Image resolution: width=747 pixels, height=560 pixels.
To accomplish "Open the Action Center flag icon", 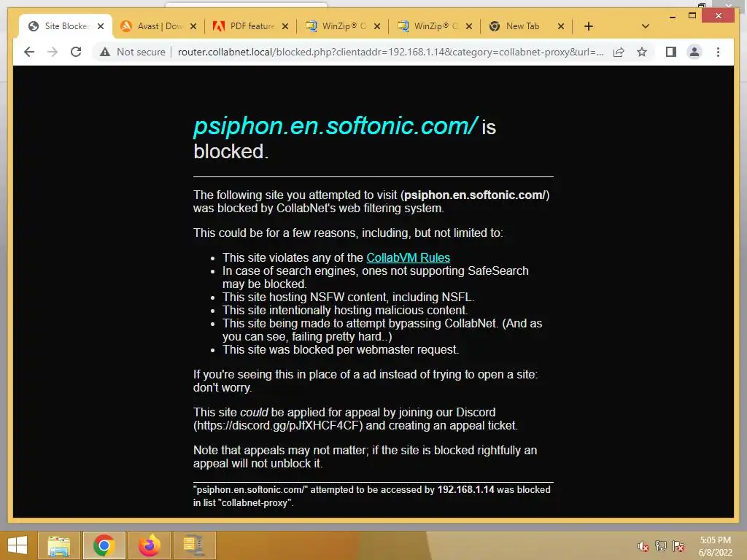I will (x=678, y=546).
